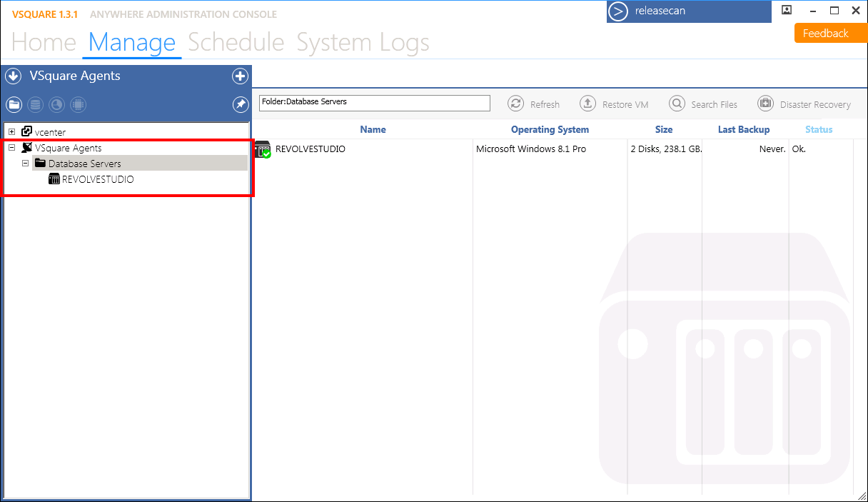Click the 'Ok.' status cell
The image size is (868, 502).
coord(799,149)
